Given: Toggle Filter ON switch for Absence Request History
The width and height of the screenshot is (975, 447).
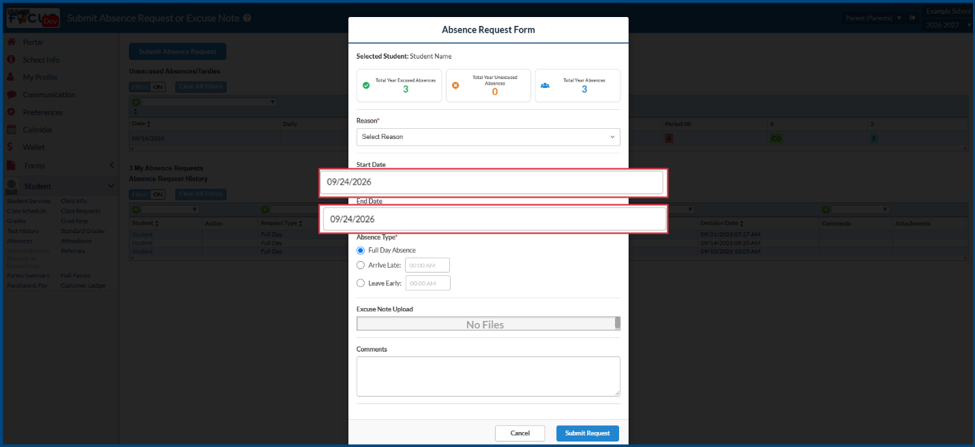Looking at the screenshot, I should (x=147, y=194).
